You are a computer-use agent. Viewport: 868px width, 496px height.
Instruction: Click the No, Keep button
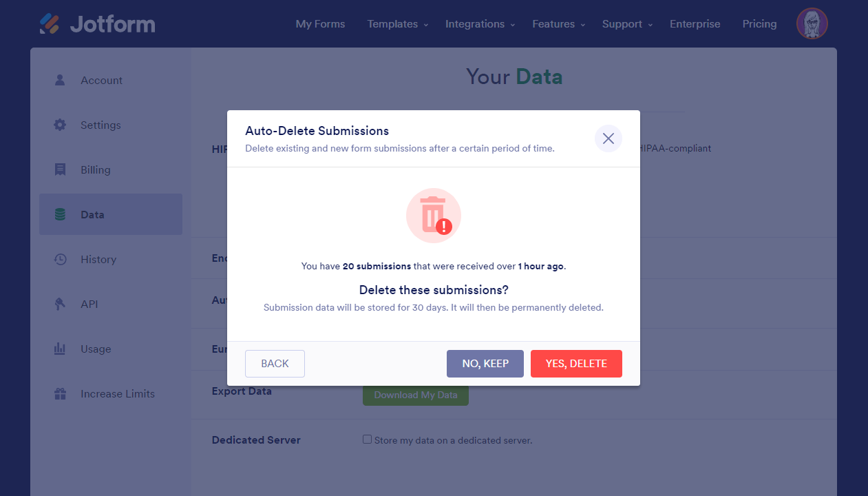pyautogui.click(x=485, y=364)
